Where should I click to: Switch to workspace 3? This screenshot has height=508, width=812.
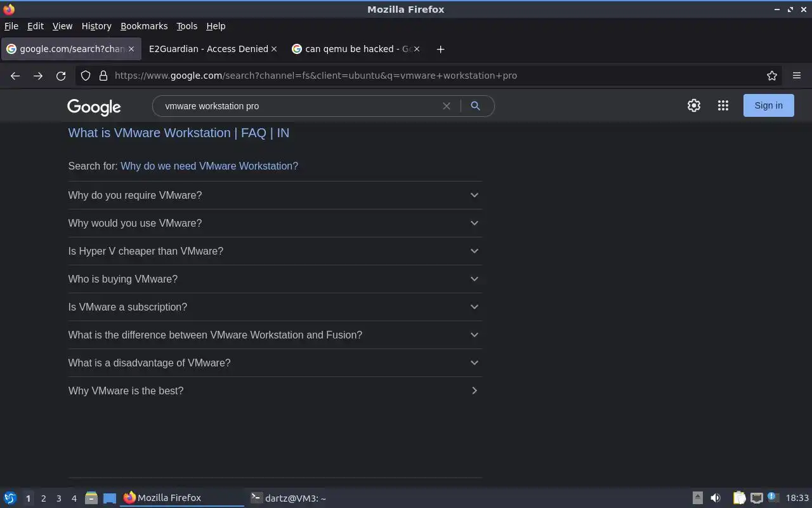[x=58, y=498]
